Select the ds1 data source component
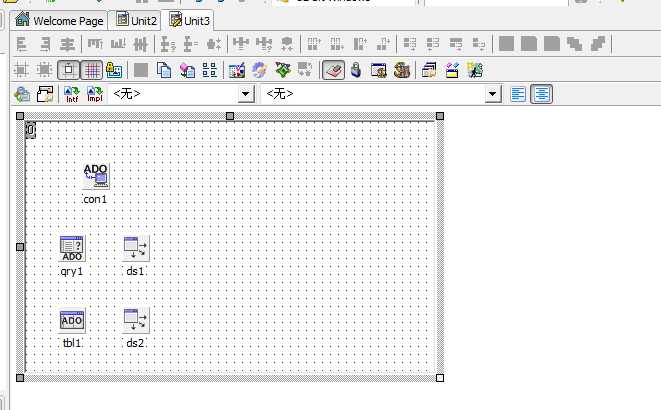This screenshot has width=661, height=410. [x=136, y=249]
